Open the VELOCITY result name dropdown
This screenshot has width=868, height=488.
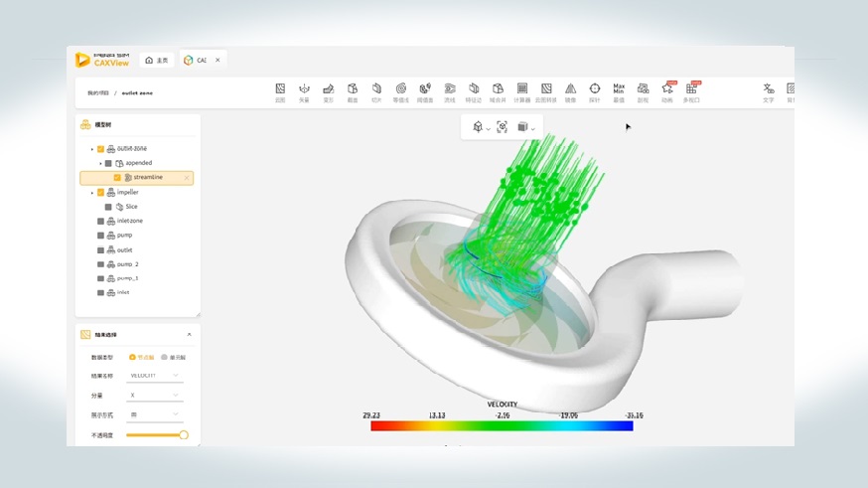tap(155, 376)
